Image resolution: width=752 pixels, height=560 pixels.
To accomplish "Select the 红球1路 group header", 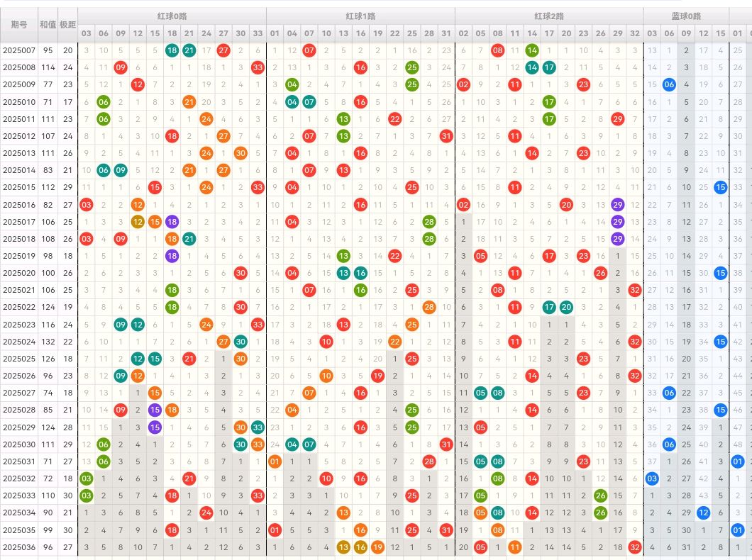I will (x=360, y=16).
